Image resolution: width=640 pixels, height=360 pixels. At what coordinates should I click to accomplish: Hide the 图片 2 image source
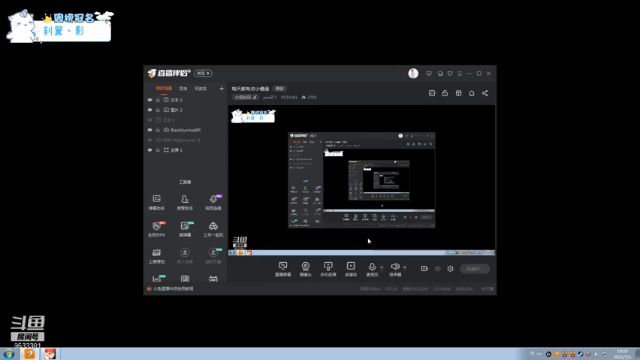pyautogui.click(x=150, y=110)
